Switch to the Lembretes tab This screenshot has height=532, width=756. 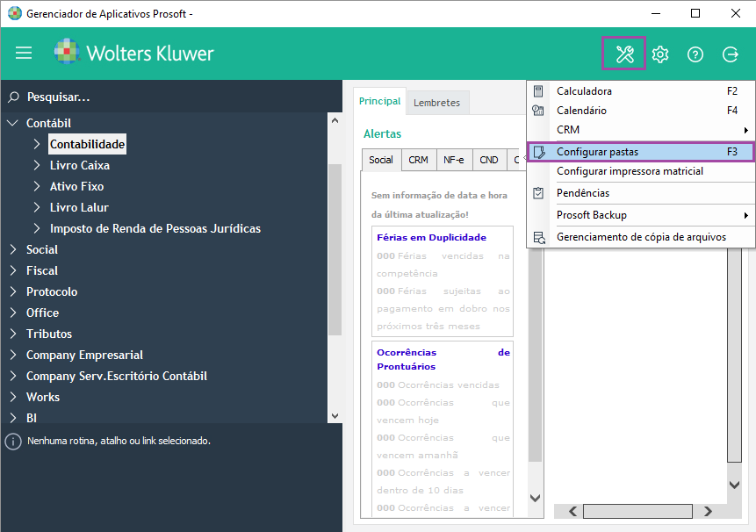(436, 103)
